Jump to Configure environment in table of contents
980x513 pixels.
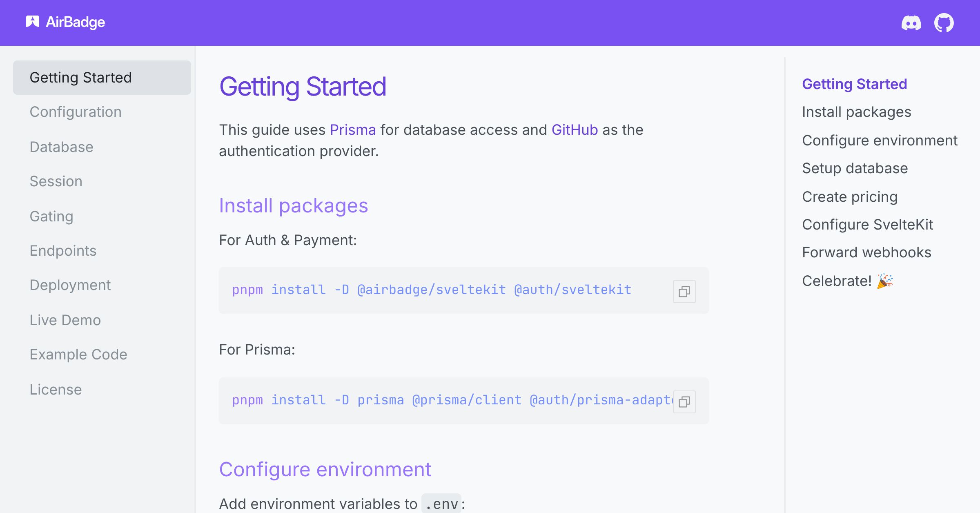(x=880, y=140)
